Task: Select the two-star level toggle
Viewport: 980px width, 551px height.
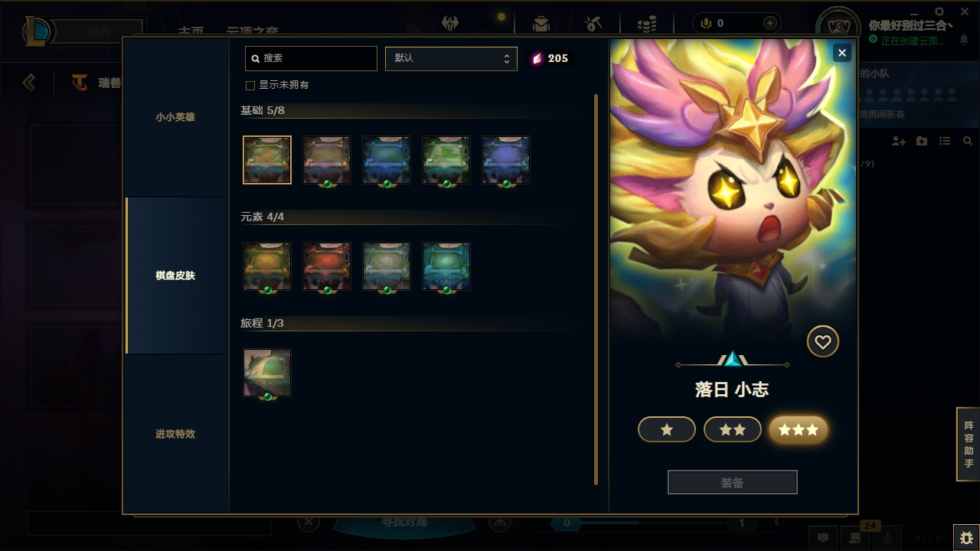Action: [x=733, y=430]
